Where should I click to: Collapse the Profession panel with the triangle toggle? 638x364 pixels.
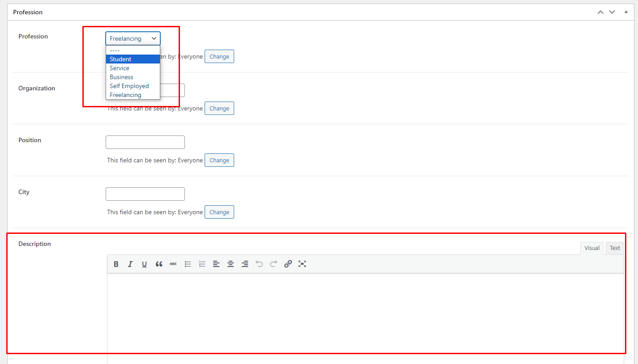click(x=626, y=12)
